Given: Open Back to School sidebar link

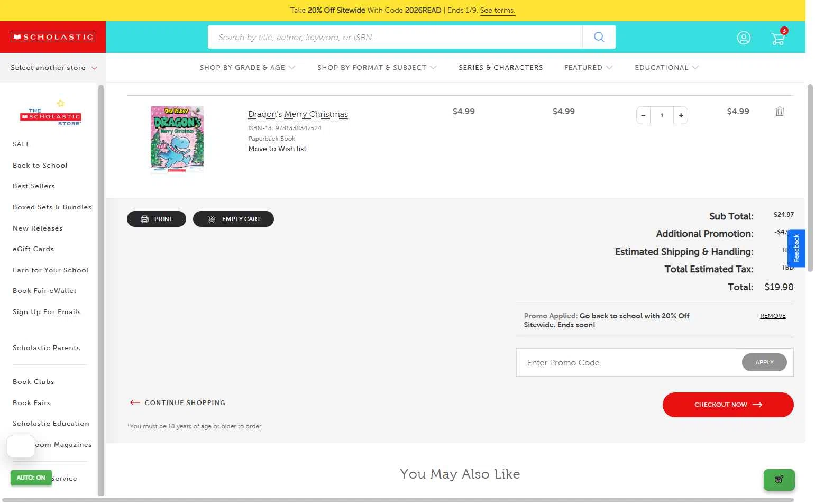Looking at the screenshot, I should 40,165.
